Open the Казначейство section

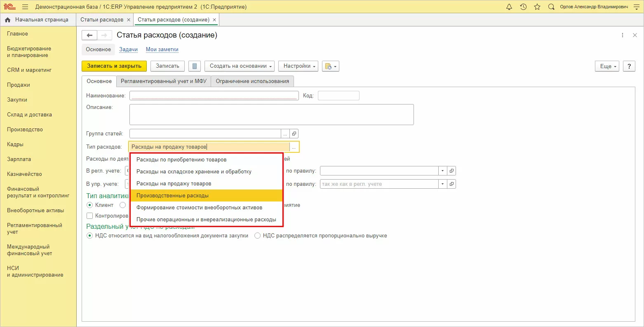(24, 174)
